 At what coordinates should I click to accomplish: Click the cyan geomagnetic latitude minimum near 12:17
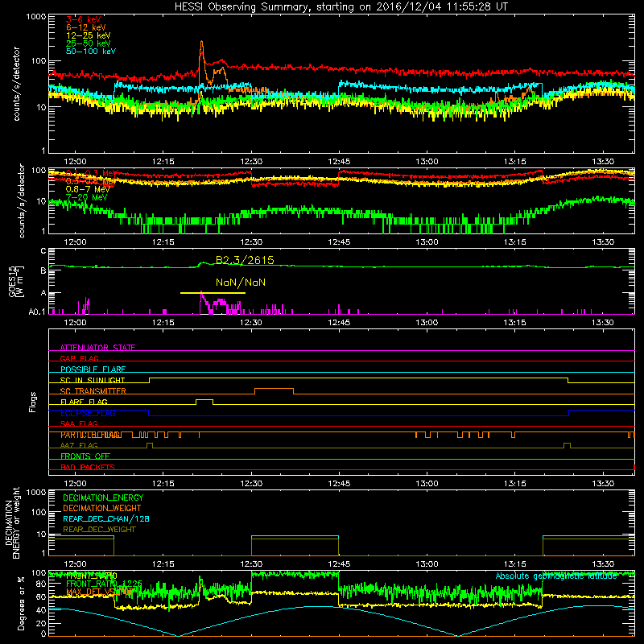pos(178,635)
